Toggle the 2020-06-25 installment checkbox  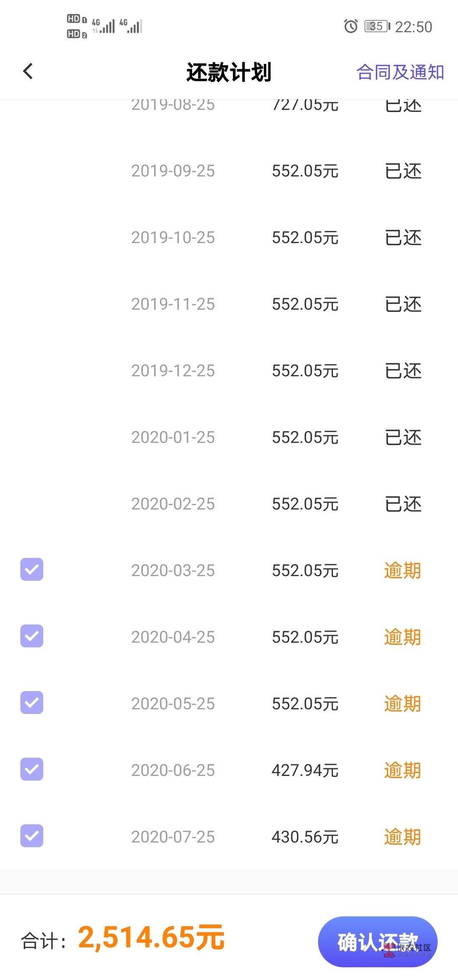[32, 769]
